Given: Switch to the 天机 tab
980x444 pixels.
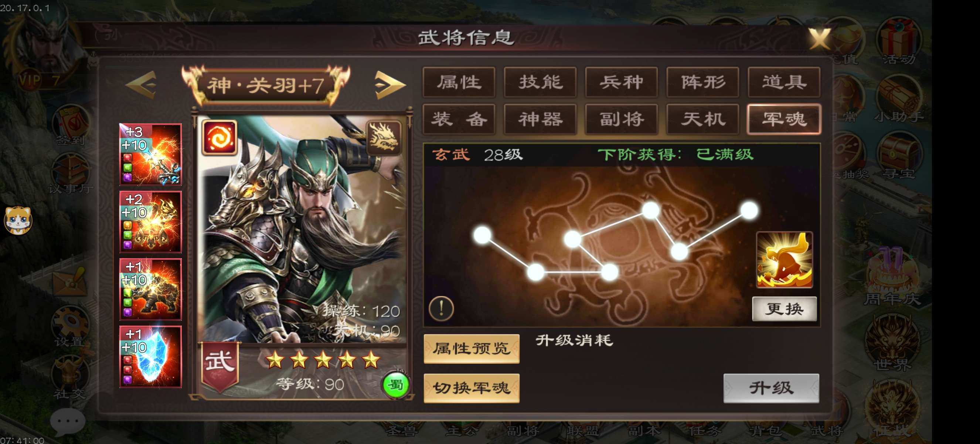Looking at the screenshot, I should tap(702, 119).
